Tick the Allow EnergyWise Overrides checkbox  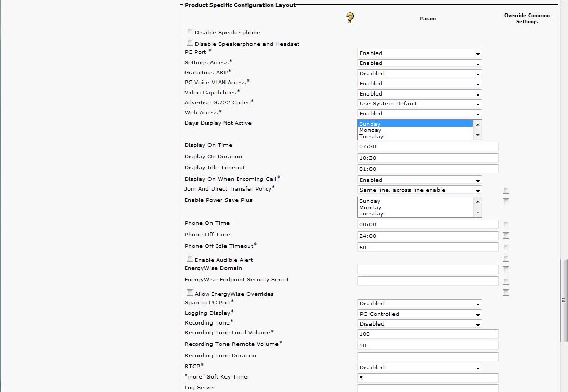click(190, 293)
